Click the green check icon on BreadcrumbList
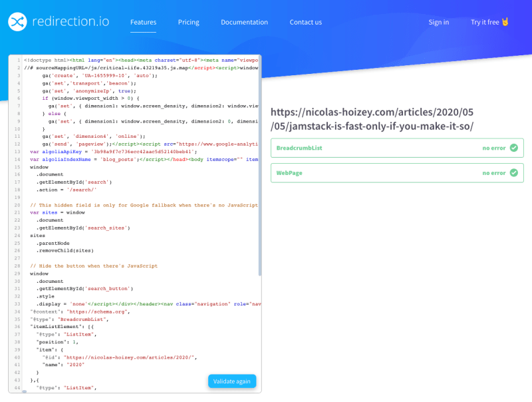Viewport: 532px width, 402px height. pos(513,148)
